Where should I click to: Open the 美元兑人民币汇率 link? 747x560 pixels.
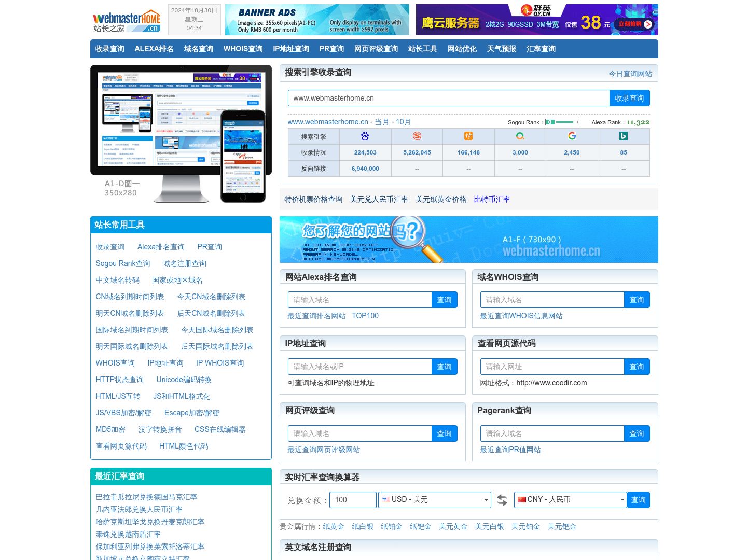(x=379, y=199)
